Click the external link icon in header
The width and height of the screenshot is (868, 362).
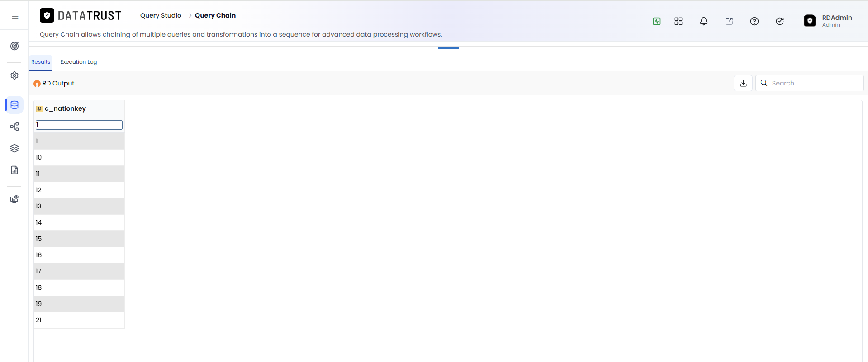click(729, 21)
